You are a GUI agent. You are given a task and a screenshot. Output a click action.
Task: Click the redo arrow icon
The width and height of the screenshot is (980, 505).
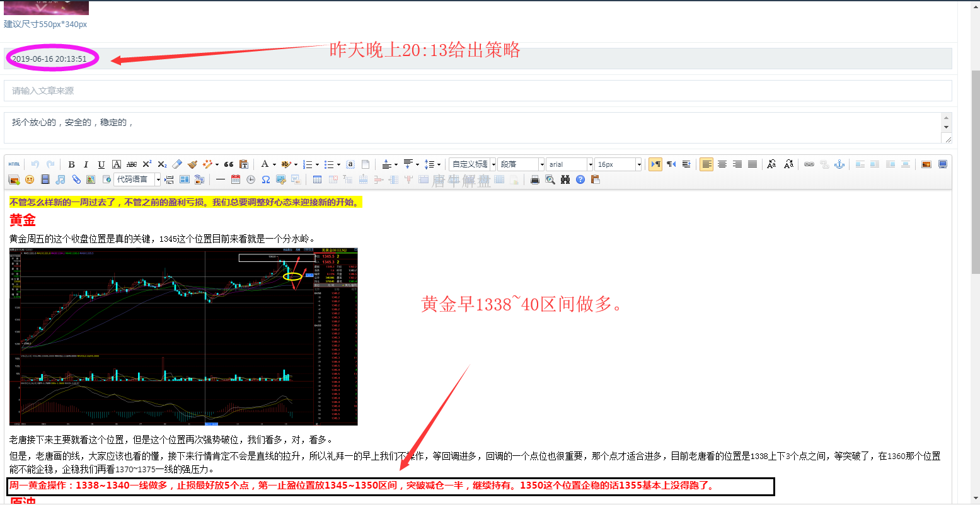pos(50,164)
